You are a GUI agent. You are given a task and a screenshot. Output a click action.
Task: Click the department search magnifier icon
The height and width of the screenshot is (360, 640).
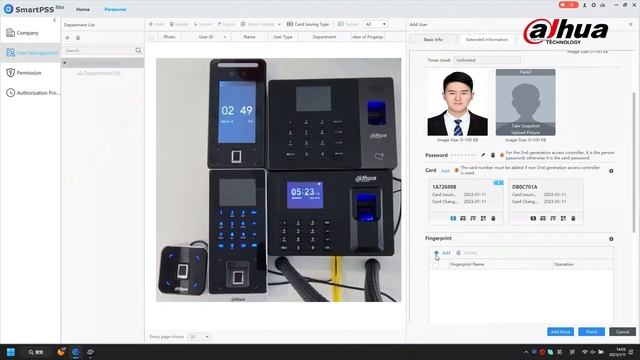click(x=138, y=51)
